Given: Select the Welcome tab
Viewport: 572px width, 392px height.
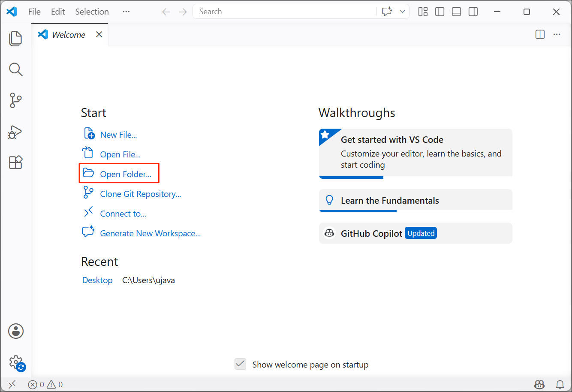Looking at the screenshot, I should [69, 34].
